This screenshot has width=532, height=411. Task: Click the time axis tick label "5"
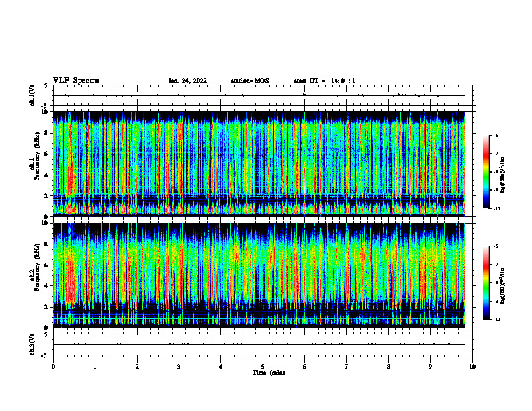[x=263, y=367]
